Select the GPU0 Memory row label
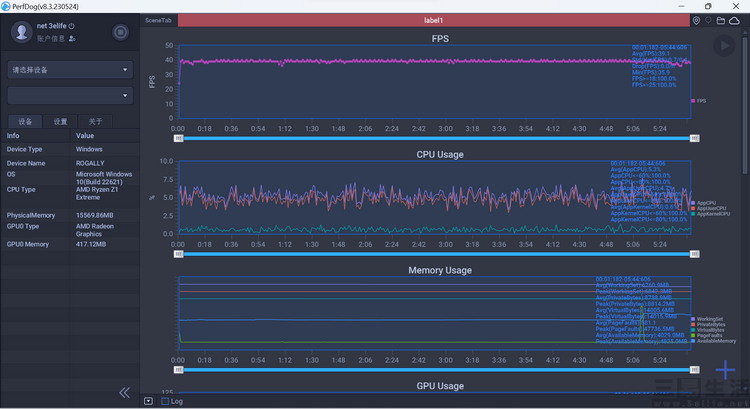 pos(28,244)
